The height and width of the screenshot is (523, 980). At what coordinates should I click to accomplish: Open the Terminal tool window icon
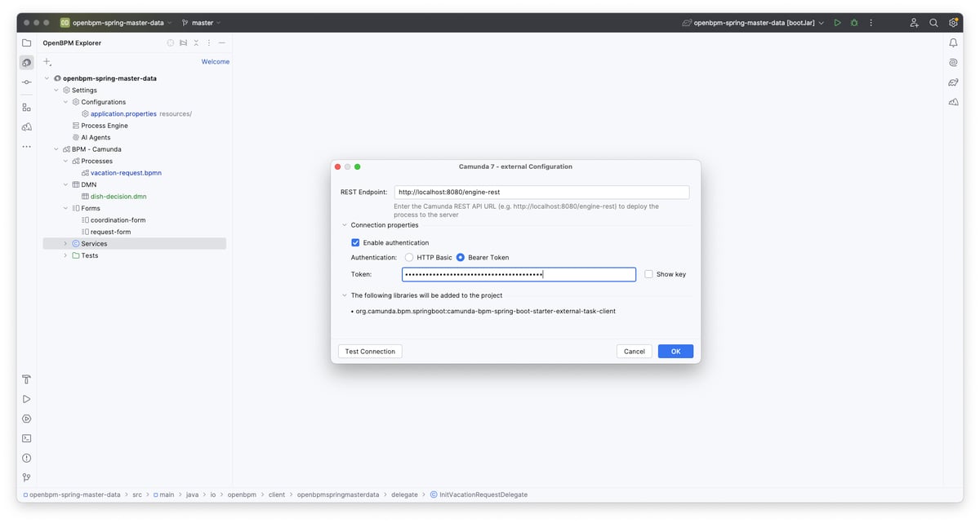[27, 438]
